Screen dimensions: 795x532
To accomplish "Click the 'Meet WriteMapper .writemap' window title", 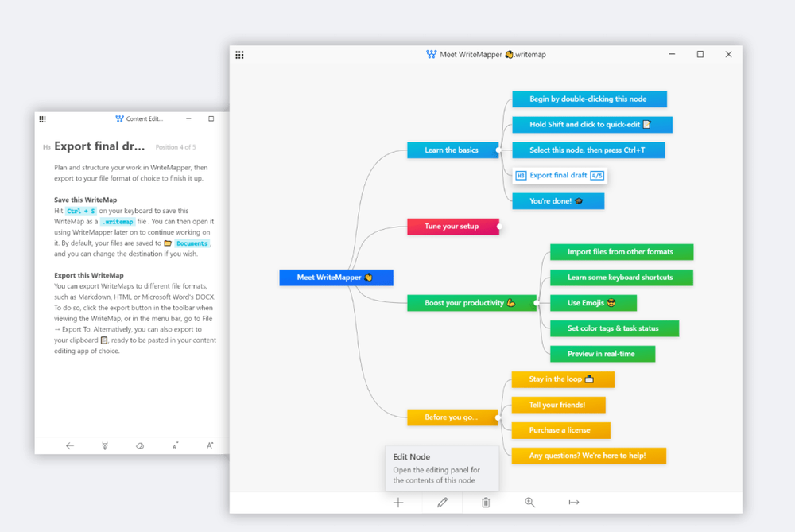I will point(492,54).
